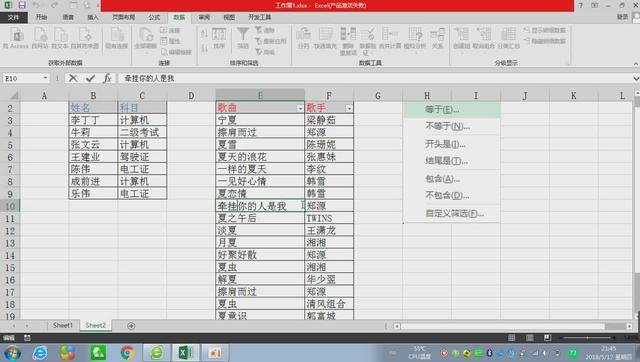Choose 自定义筛选(F)... from the filter menu
The width and height of the screenshot is (640, 362).
click(451, 213)
